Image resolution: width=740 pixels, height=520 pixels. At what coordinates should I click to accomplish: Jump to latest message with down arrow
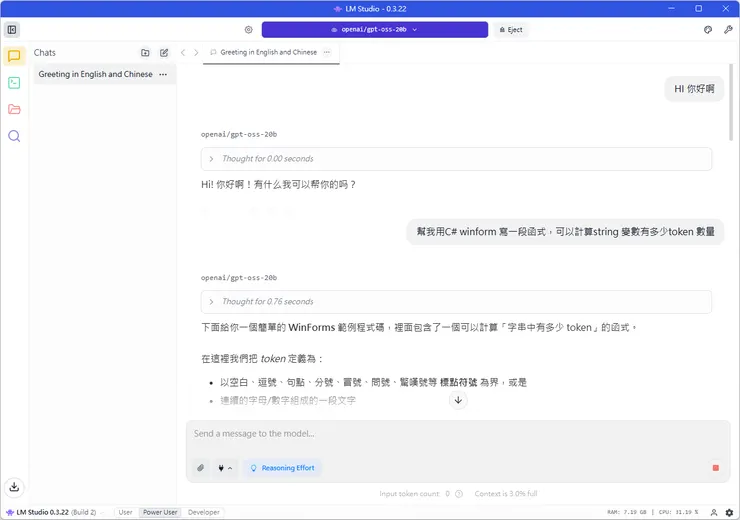click(458, 400)
